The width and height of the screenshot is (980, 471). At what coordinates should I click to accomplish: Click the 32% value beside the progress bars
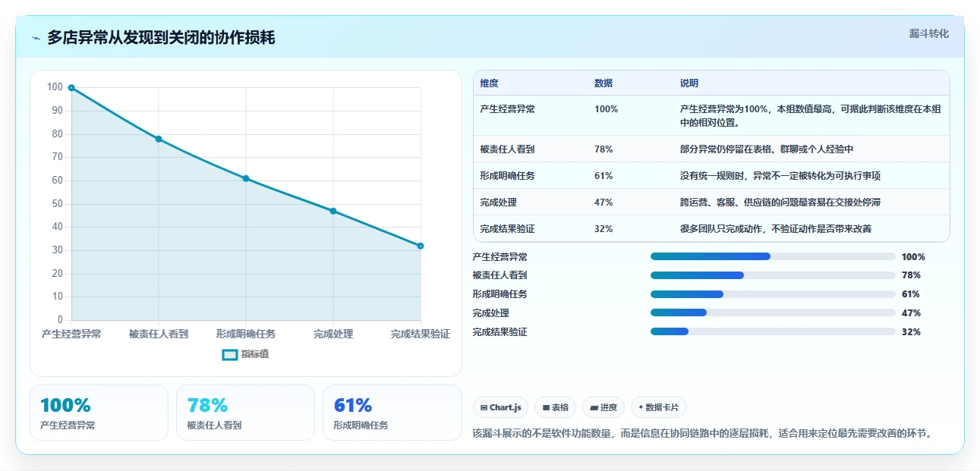click(911, 332)
